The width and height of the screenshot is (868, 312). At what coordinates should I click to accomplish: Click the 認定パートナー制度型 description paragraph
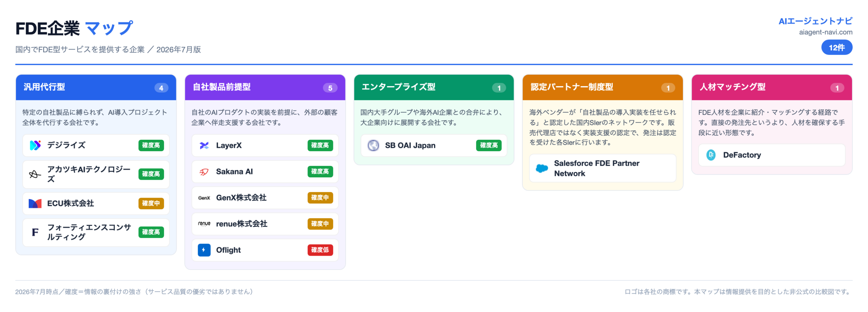coord(602,127)
